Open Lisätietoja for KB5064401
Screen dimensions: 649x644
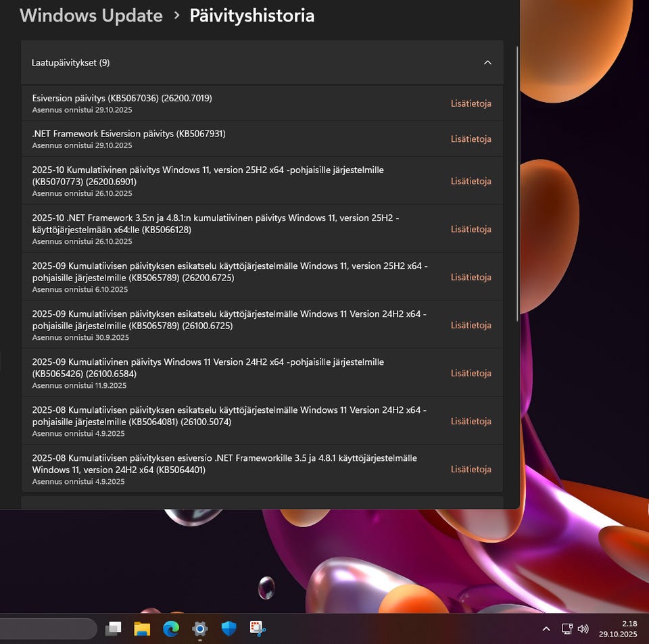(471, 469)
